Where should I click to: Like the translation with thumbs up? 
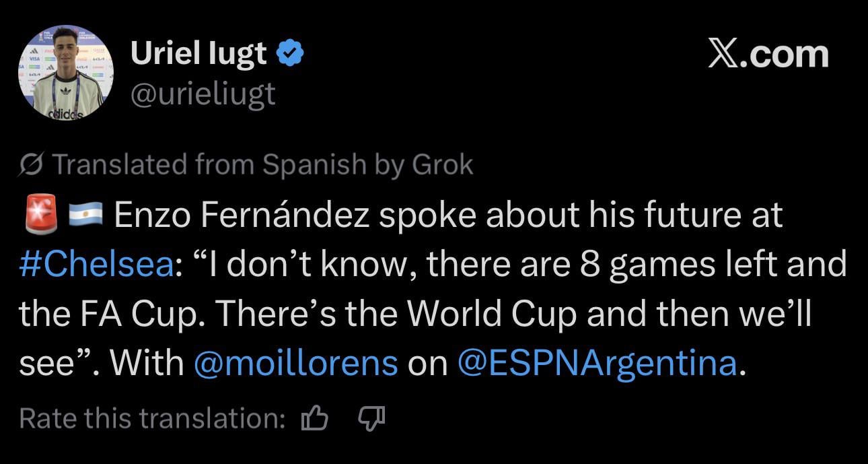[314, 419]
